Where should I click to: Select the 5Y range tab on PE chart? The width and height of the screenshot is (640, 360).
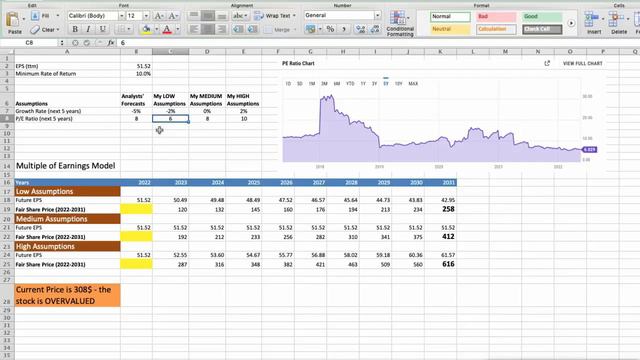[x=386, y=84]
